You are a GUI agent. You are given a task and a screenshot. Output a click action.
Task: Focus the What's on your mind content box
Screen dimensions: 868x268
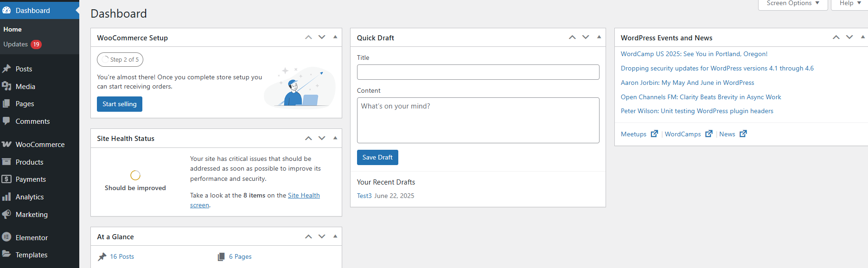(x=478, y=120)
